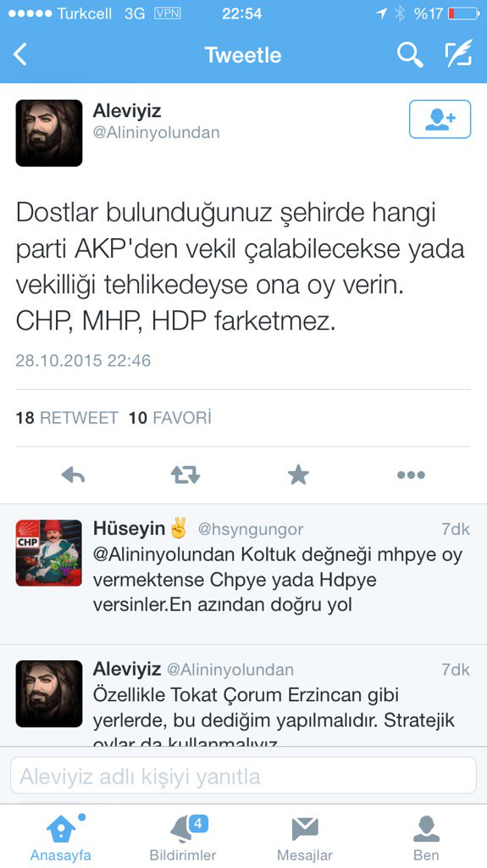Image resolution: width=487 pixels, height=868 pixels.
Task: View the 18 RETWEET list
Action: 67,417
